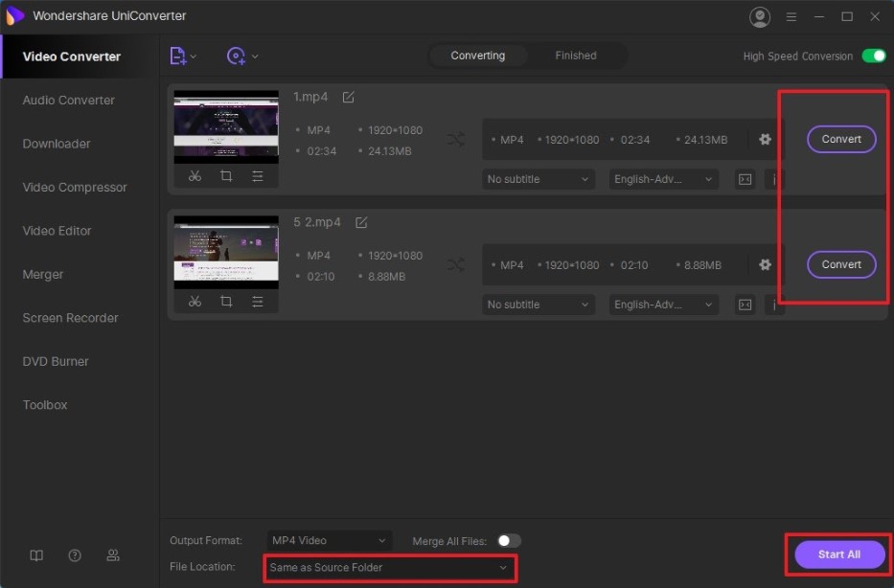Click the Start All button

coord(839,554)
